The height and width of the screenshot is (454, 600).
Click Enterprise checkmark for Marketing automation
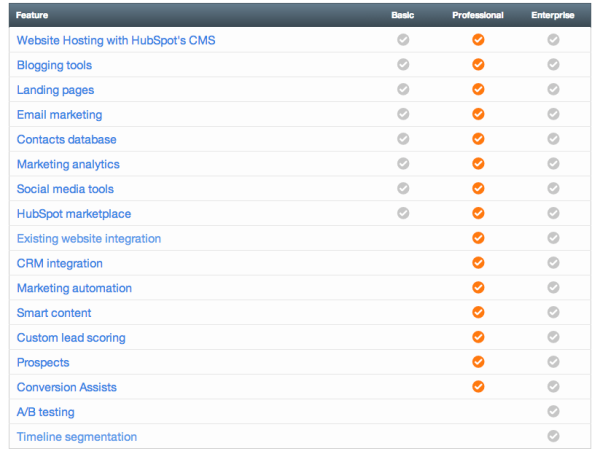[x=553, y=287]
